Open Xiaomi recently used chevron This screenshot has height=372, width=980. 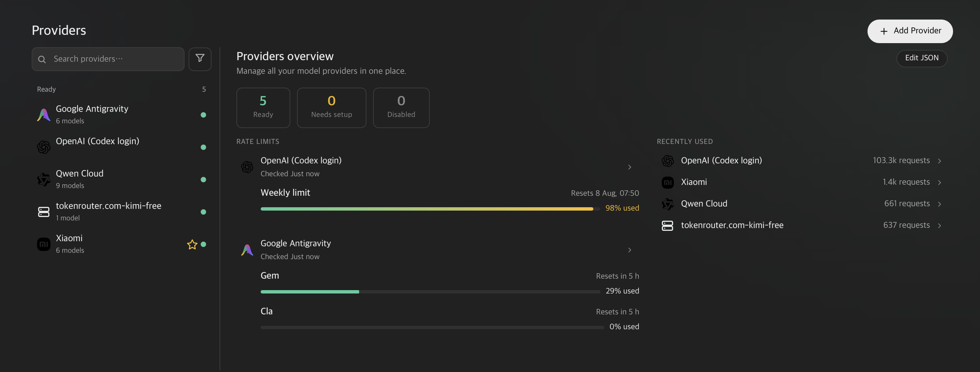tap(939, 182)
